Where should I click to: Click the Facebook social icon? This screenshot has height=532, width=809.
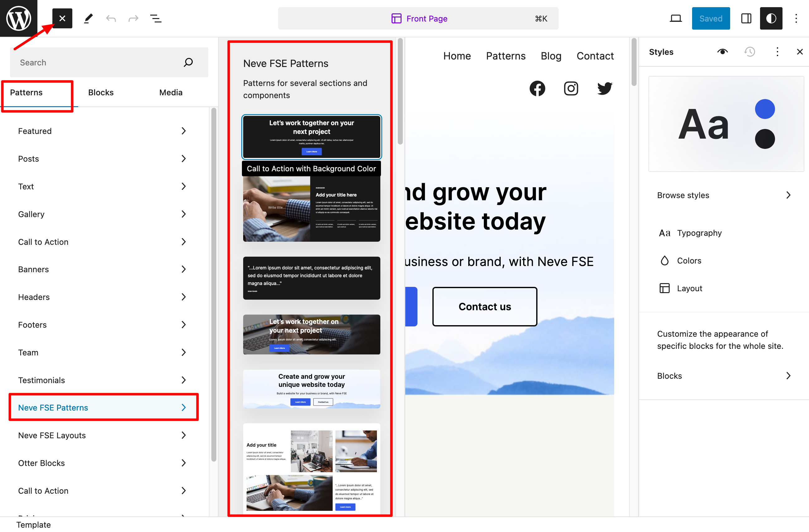click(537, 88)
